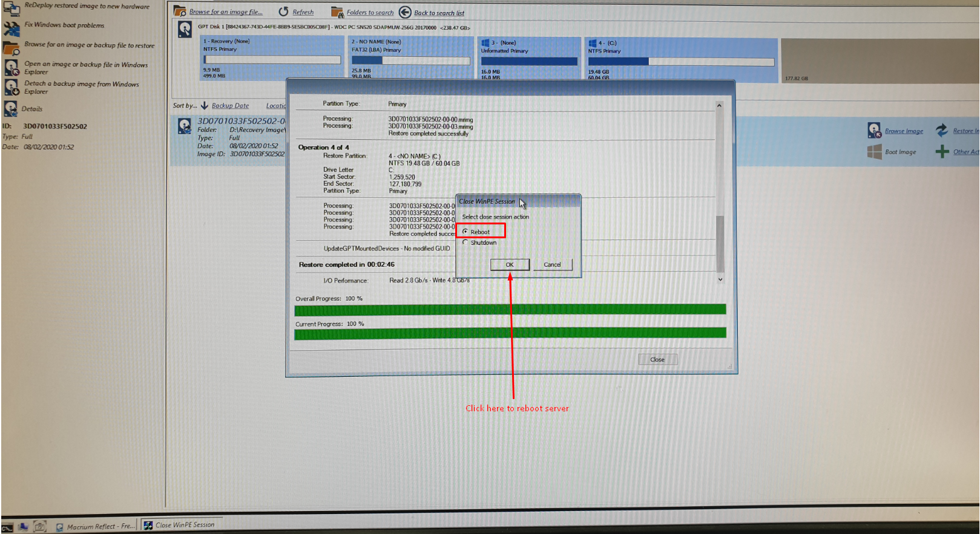Open the command prompt taskbar icon
Viewport: 980px width, 534px height.
pos(7,527)
